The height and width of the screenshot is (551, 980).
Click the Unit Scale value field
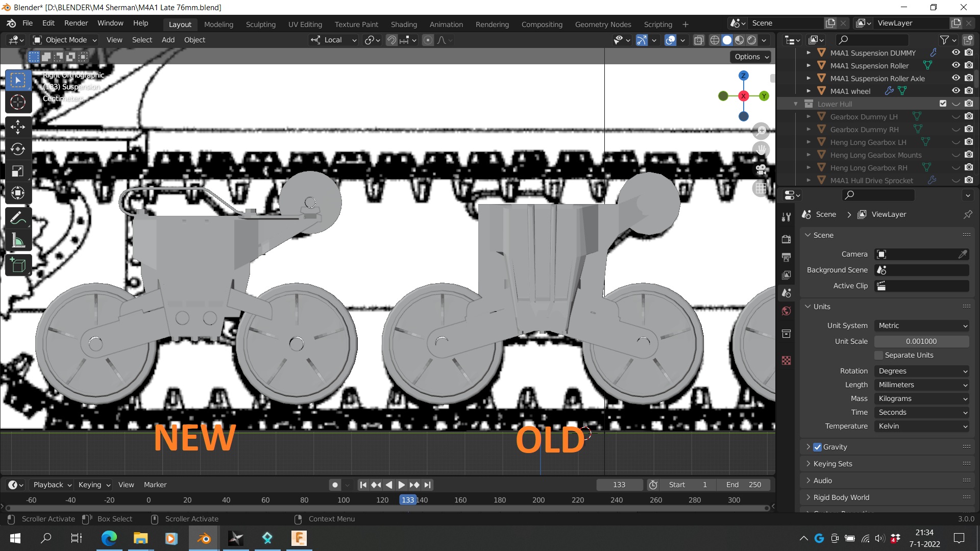coord(922,341)
